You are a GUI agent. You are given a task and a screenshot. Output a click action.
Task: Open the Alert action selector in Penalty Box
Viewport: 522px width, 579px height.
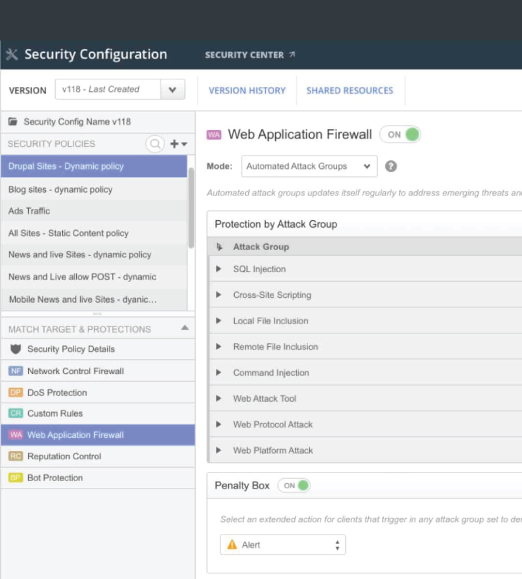283,545
